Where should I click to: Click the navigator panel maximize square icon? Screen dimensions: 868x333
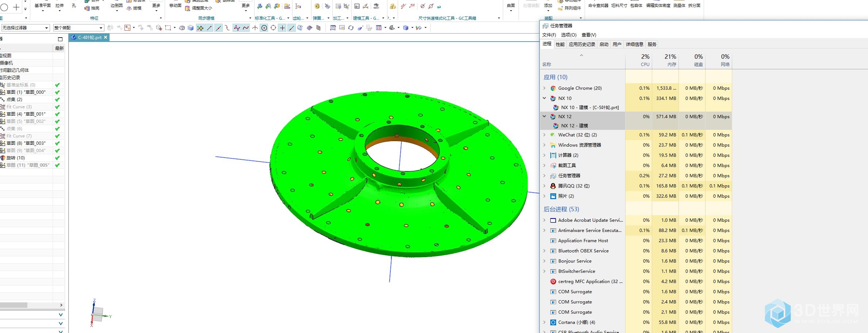tap(60, 39)
